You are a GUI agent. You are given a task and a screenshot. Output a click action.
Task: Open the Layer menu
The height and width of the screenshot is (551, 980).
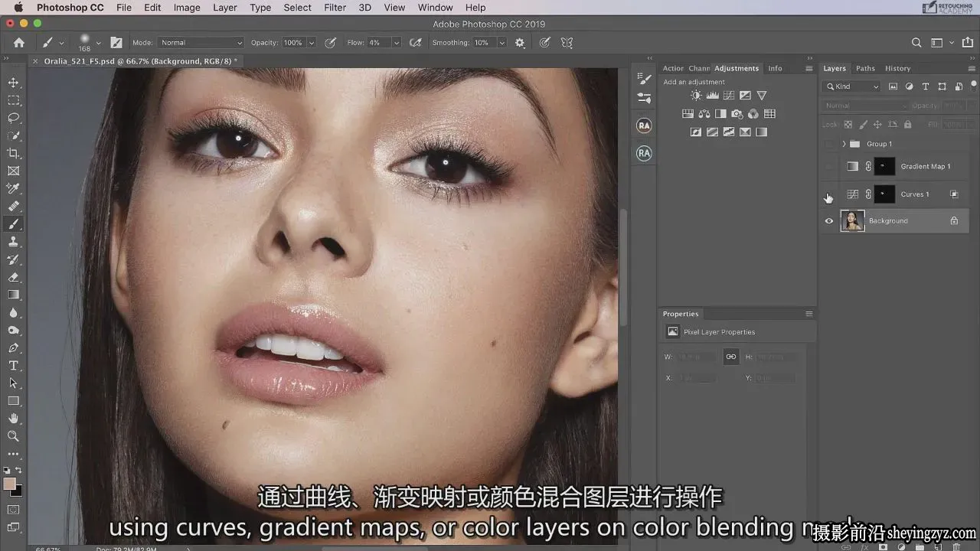tap(224, 8)
